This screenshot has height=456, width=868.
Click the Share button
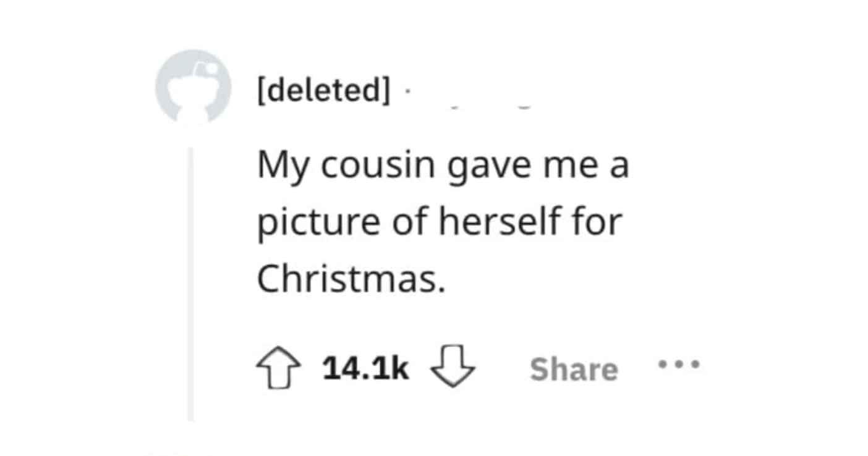coord(574,369)
